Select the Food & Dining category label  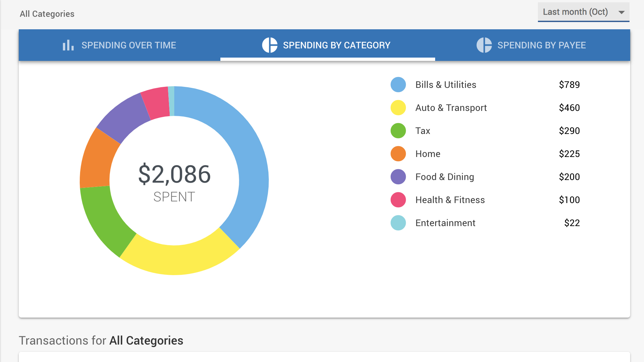[445, 177]
